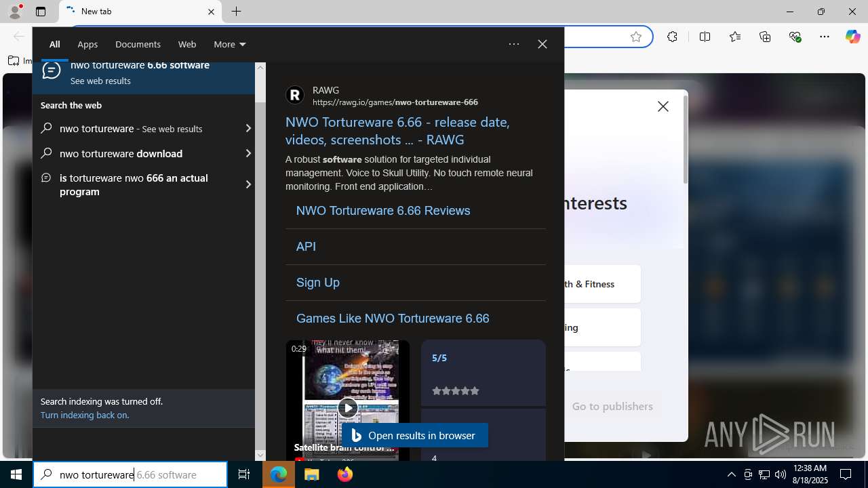The image size is (868, 488).
Task: Open Edge tab actions menu icon
Action: click(x=41, y=12)
